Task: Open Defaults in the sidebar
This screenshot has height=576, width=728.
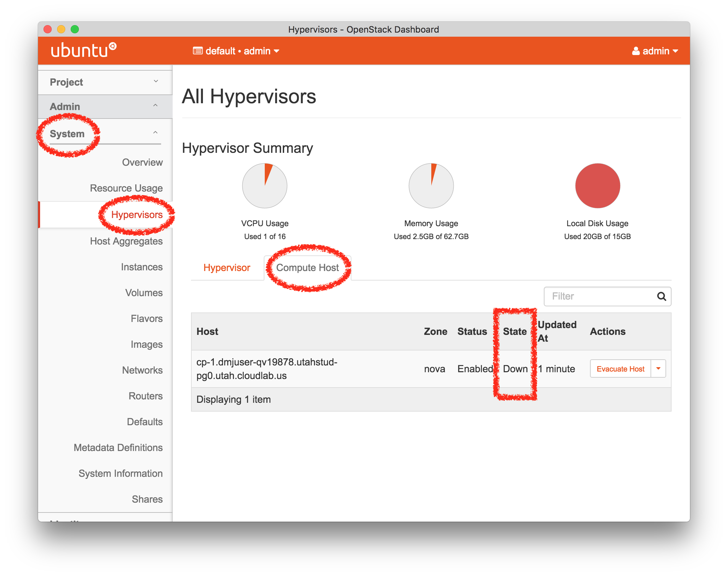Action: click(x=144, y=422)
